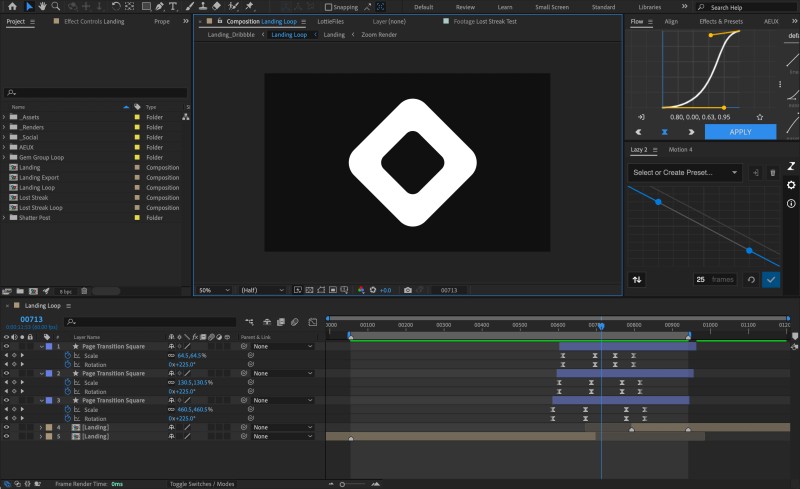This screenshot has height=489, width=800.
Task: Open the Effects & Presets tab
Action: tap(721, 21)
